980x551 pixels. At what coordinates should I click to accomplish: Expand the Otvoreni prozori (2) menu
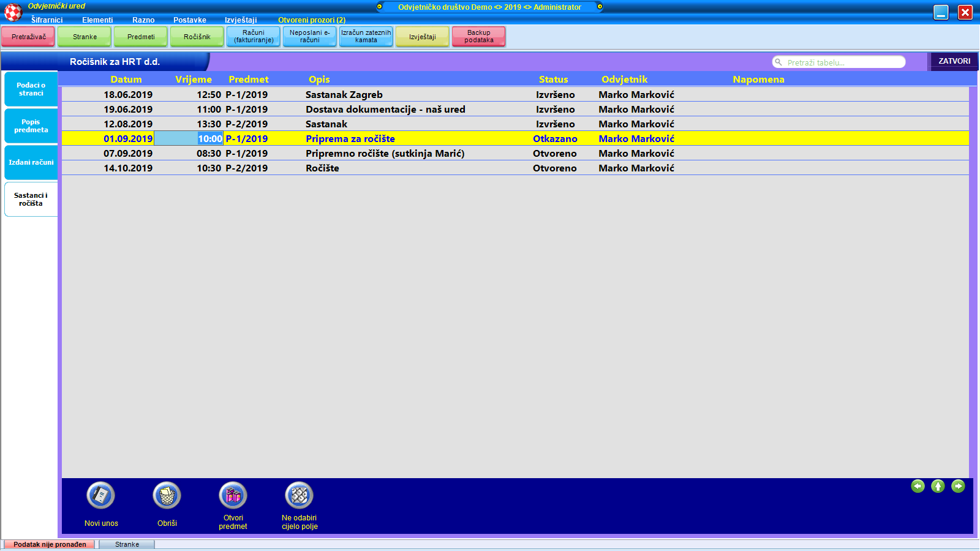[x=311, y=20]
